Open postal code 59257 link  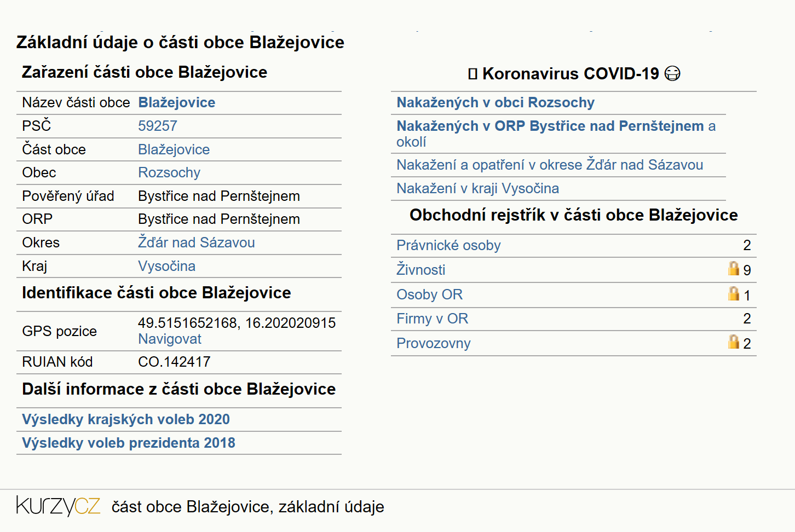point(158,126)
